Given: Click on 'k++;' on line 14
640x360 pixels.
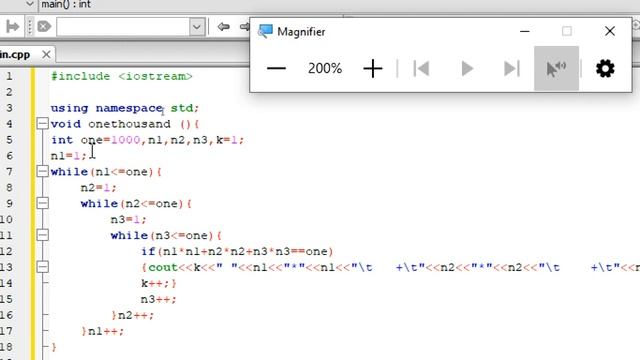Looking at the screenshot, I should point(156,283).
